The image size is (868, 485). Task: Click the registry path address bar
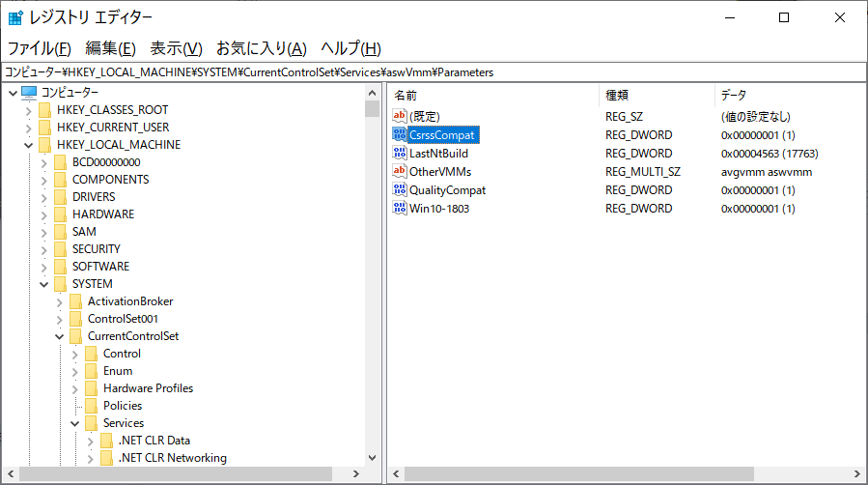coord(434,72)
